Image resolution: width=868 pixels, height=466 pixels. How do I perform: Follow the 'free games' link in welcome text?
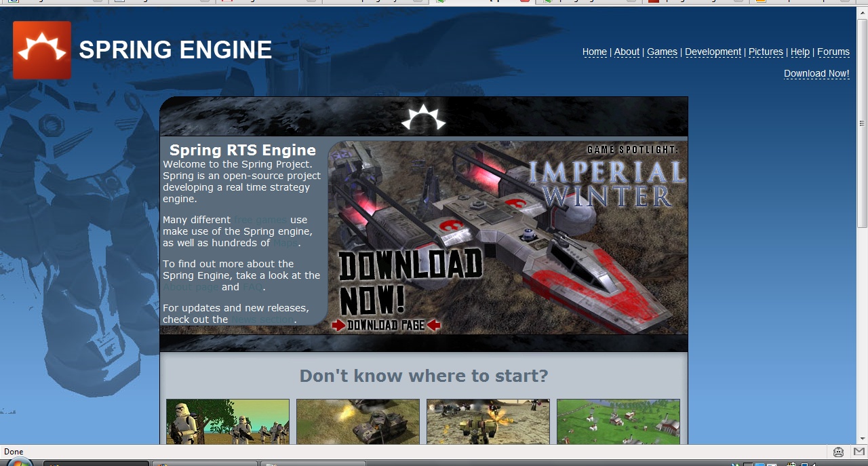(261, 220)
